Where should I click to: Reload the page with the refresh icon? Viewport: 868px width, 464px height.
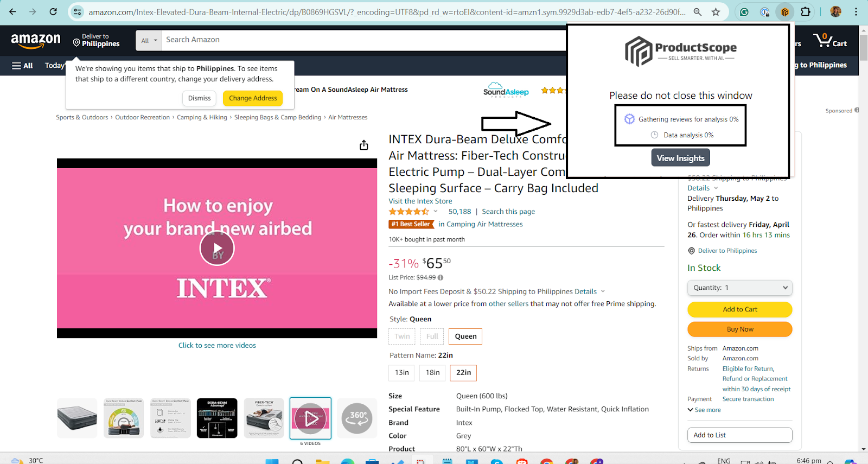[53, 11]
